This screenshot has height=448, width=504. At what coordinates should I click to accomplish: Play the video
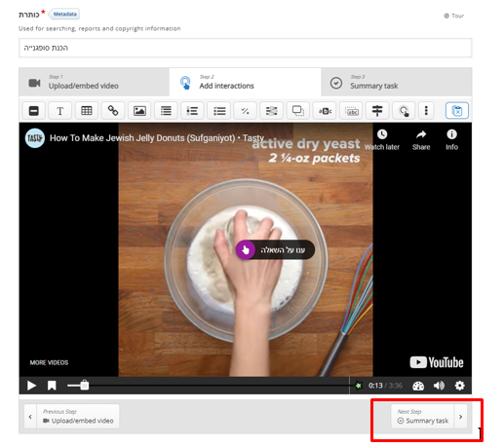tap(31, 386)
